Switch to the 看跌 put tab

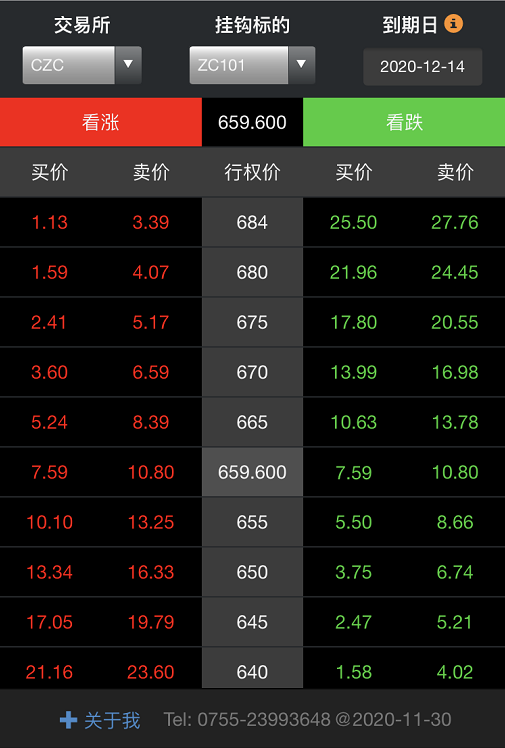coord(404,122)
